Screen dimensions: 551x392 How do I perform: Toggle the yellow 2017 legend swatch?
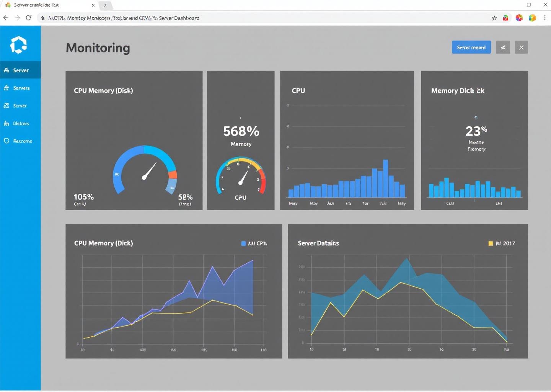[x=491, y=243]
